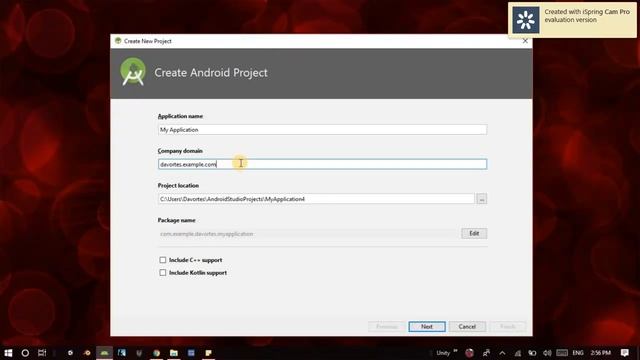Viewport: 640px width, 360px height.
Task: Open the ENG language indicator
Action: tap(578, 353)
